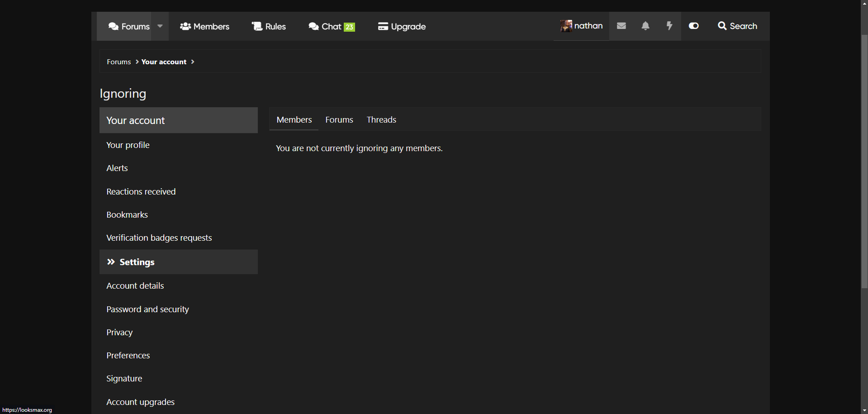Toggle the Settings section expander
Viewport: 868px width, 414px height.
pos(111,262)
